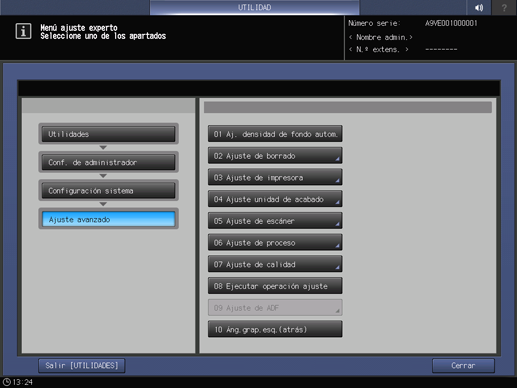This screenshot has width=517, height=388.
Task: Click the Nombre admin. label
Action: coord(381,37)
